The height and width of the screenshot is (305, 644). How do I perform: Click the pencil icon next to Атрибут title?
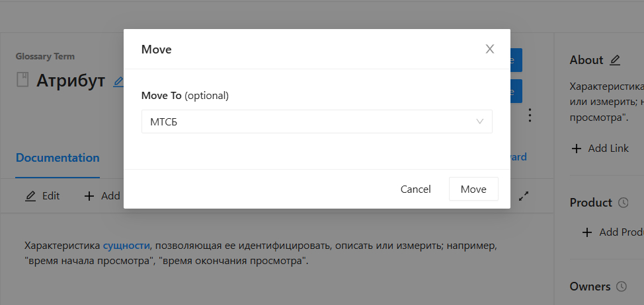(x=118, y=81)
